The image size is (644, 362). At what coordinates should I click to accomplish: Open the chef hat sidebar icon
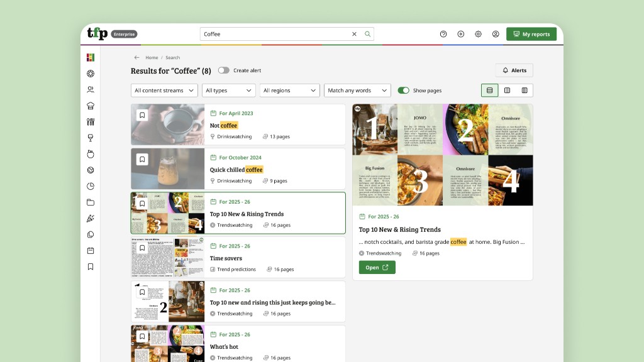click(x=91, y=106)
